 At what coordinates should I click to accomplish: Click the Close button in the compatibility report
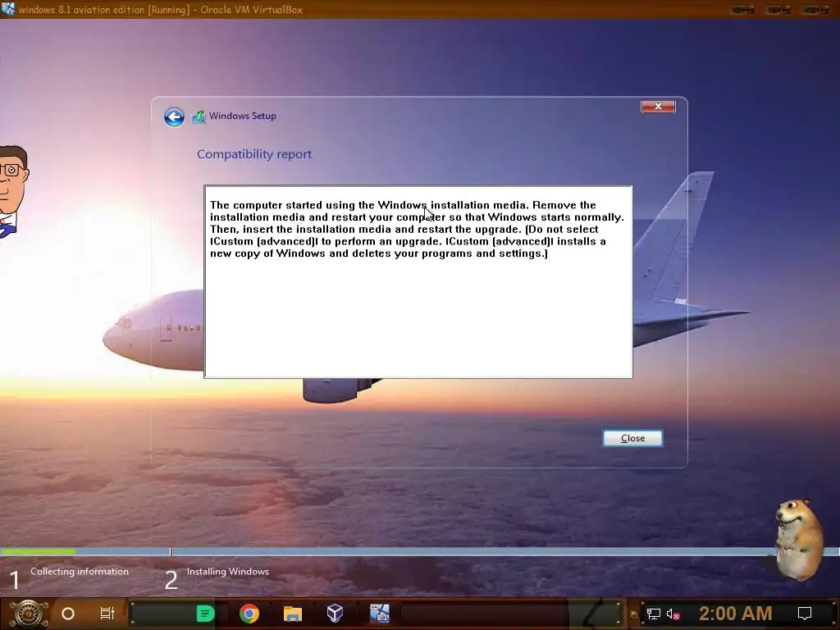coord(632,438)
